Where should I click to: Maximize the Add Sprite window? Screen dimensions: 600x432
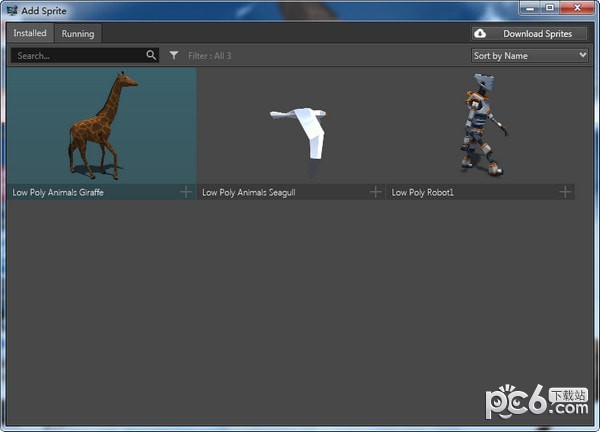pyautogui.click(x=549, y=8)
